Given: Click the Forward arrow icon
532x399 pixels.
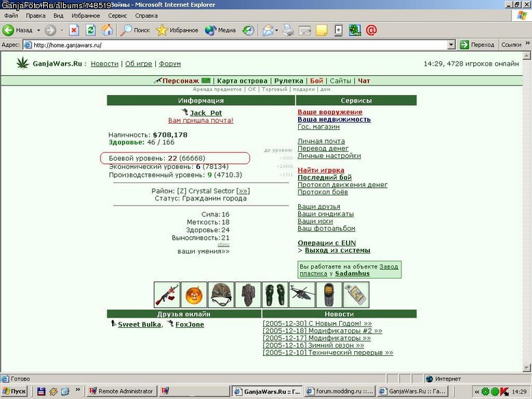Looking at the screenshot, I should [50, 30].
